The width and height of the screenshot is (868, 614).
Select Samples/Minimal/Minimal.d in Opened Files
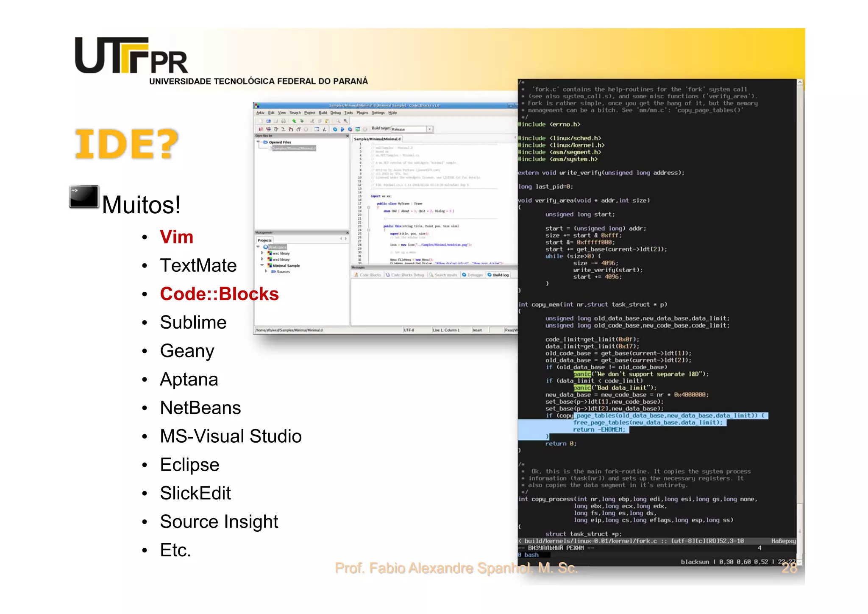click(294, 148)
